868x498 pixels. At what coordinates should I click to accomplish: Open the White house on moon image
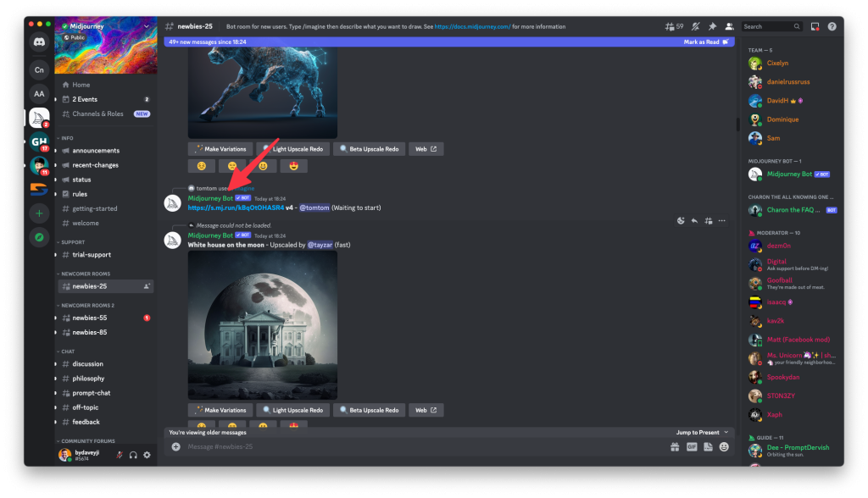[263, 325]
